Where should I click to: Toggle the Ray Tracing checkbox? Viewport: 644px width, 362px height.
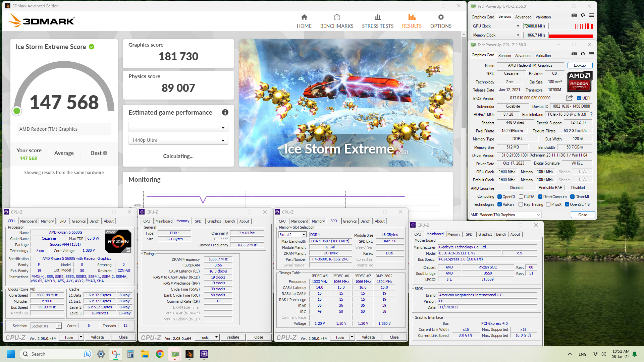click(x=521, y=204)
